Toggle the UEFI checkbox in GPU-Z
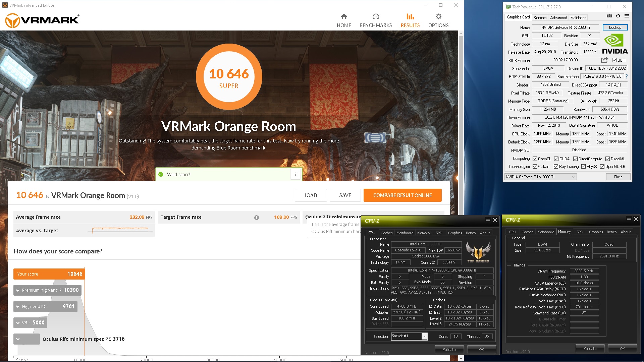Viewport: 644px width, 362px height. coord(614,60)
